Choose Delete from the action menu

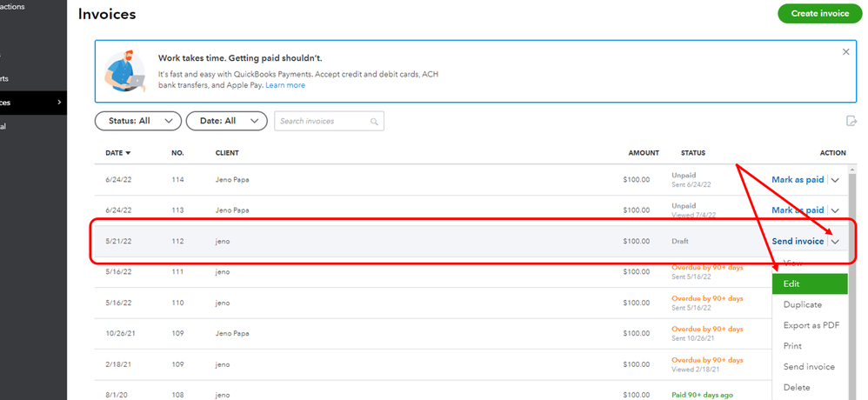tap(797, 388)
